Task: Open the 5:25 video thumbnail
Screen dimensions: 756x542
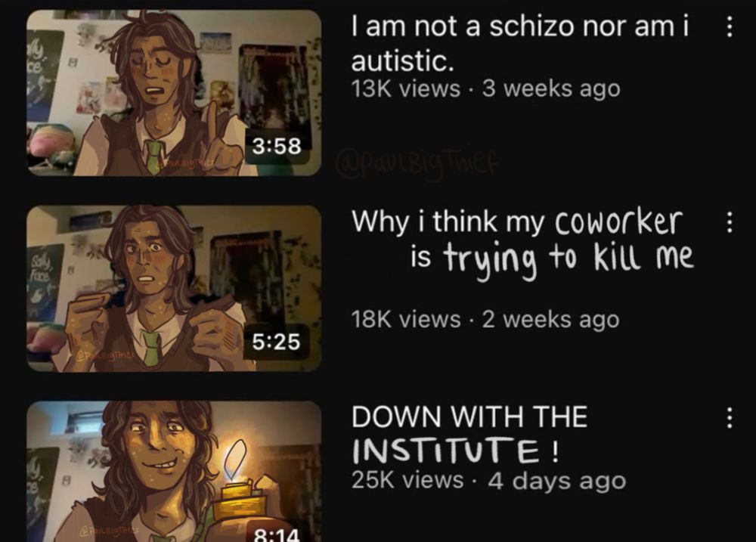Action: (174, 288)
